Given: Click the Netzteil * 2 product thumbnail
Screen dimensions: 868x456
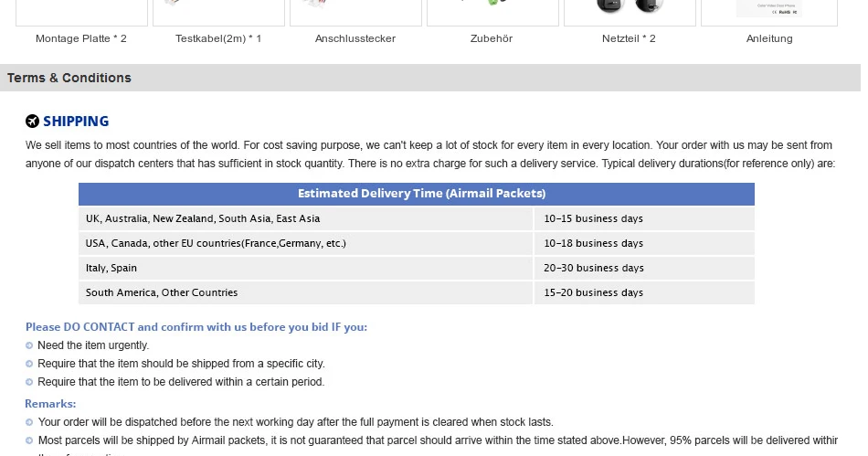Looking at the screenshot, I should (630, 13).
